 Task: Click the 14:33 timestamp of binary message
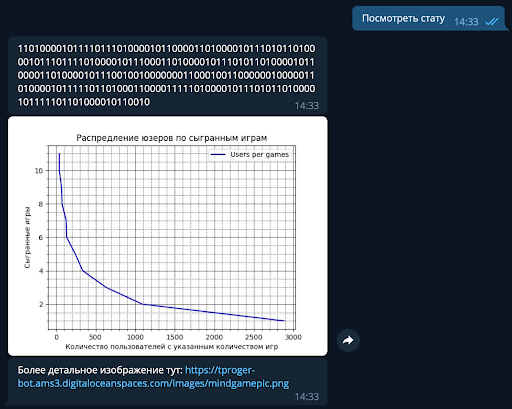[x=307, y=106]
